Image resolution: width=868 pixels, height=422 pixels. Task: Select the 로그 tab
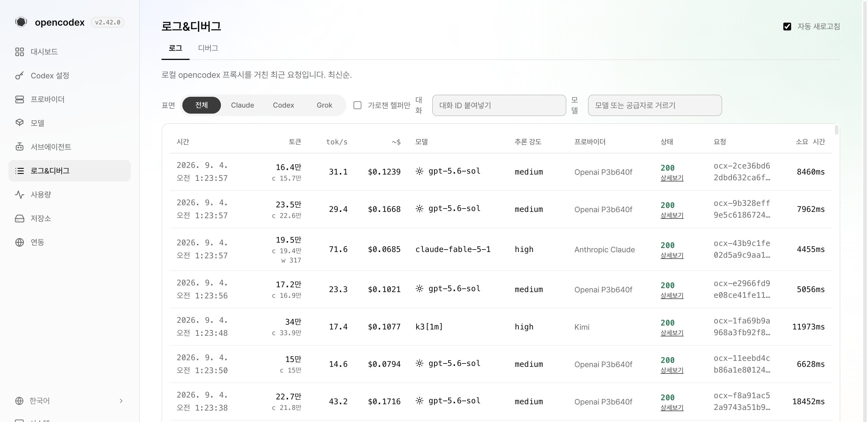[x=175, y=48]
